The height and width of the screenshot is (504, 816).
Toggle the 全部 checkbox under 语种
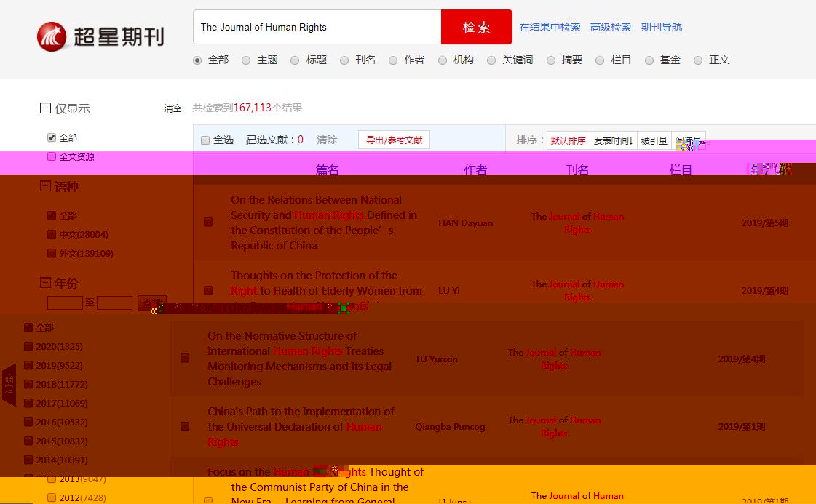pos(52,215)
